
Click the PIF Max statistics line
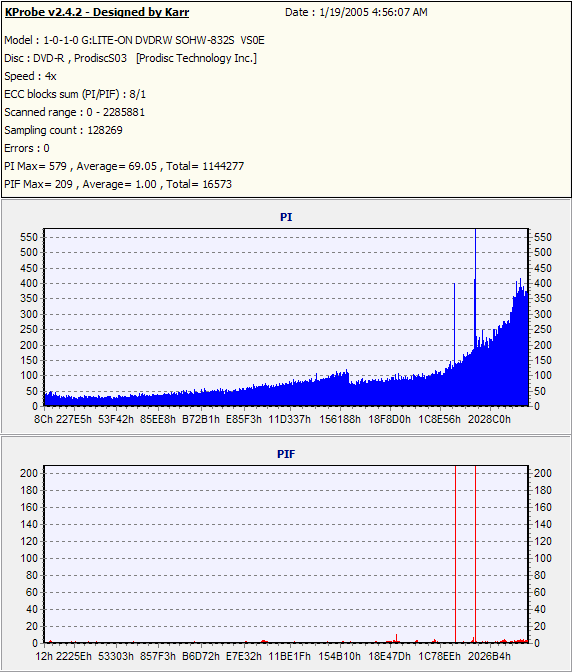click(118, 184)
